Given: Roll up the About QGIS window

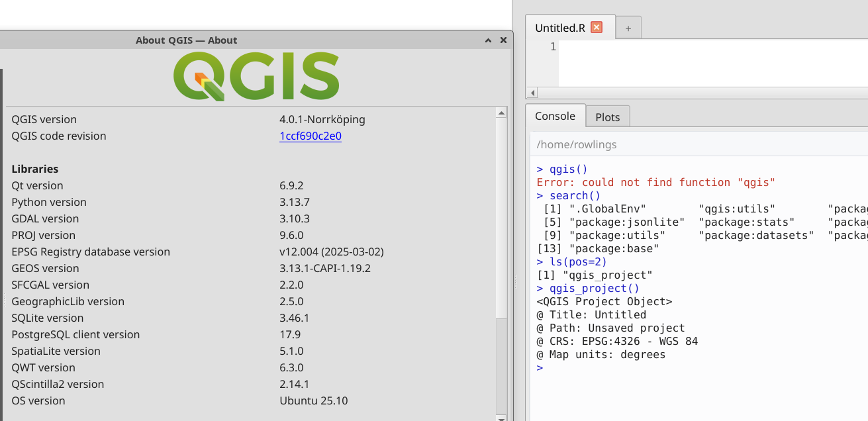Looking at the screenshot, I should pyautogui.click(x=488, y=40).
